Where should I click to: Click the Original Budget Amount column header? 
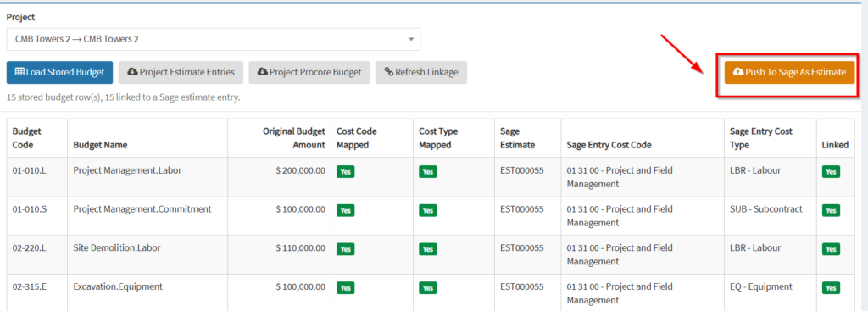point(294,138)
